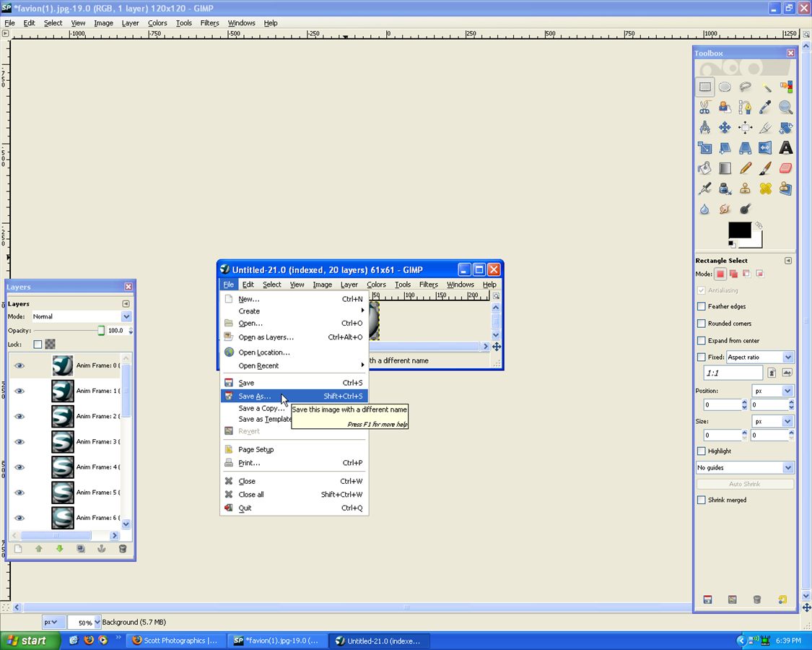
Task: Switch to Scott Photographics taskbar button
Action: pos(176,641)
